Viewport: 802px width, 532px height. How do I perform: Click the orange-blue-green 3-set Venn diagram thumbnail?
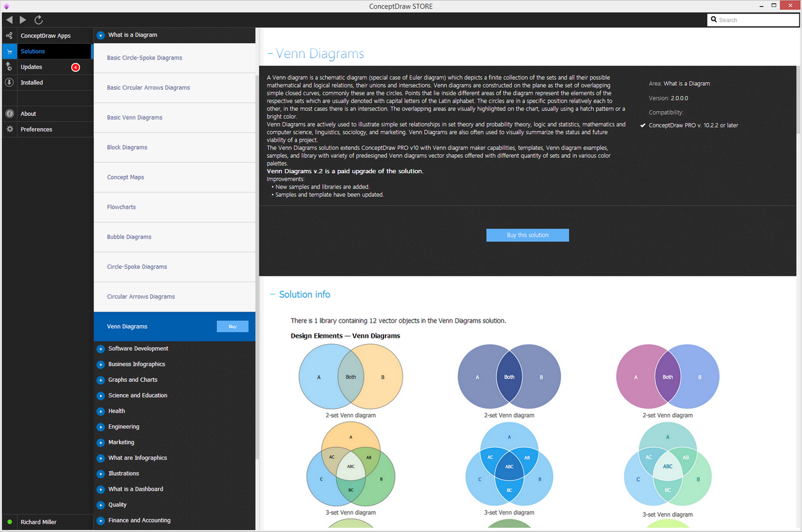point(351,464)
